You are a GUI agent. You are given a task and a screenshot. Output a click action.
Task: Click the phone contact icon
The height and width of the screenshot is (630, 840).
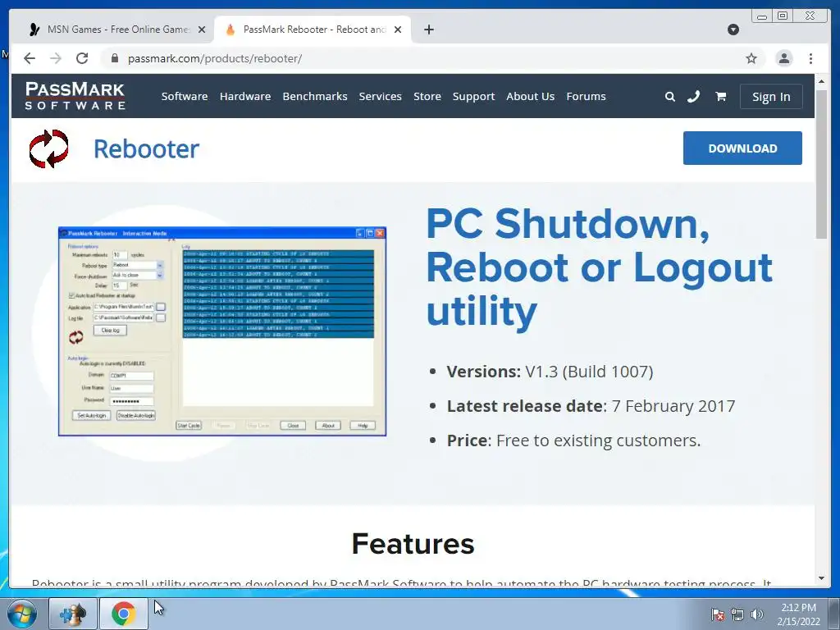coord(694,97)
